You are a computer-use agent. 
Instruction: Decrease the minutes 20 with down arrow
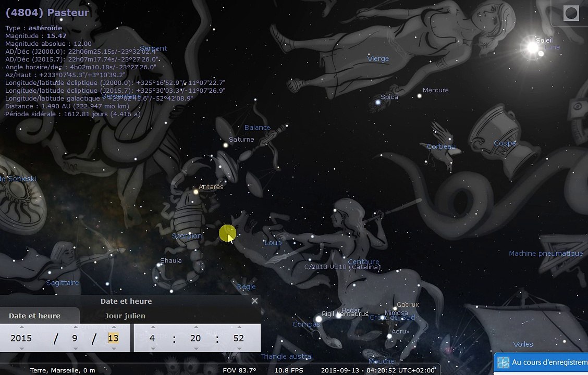(196, 348)
